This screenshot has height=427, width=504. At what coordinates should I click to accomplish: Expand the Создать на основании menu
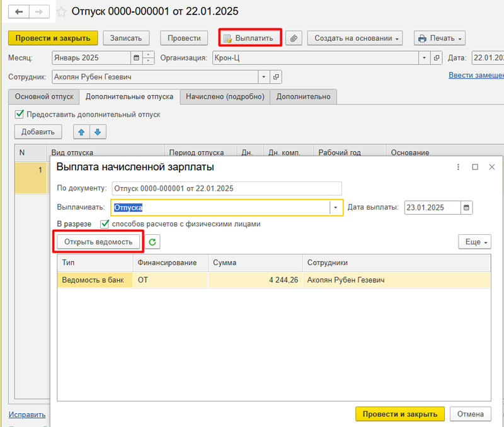[355, 38]
